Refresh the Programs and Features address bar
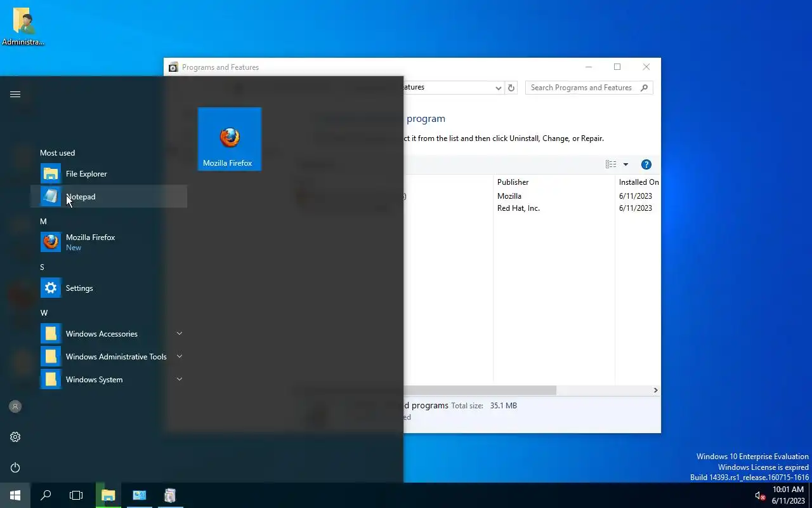Viewport: 812px width, 508px height. 511,88
